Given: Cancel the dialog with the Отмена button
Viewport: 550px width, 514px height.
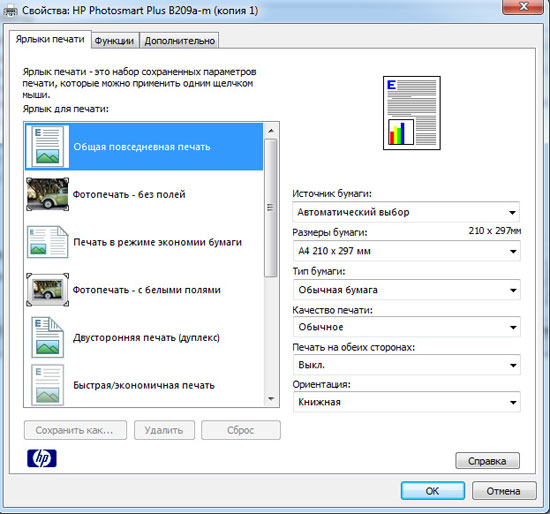Looking at the screenshot, I should pos(504,490).
